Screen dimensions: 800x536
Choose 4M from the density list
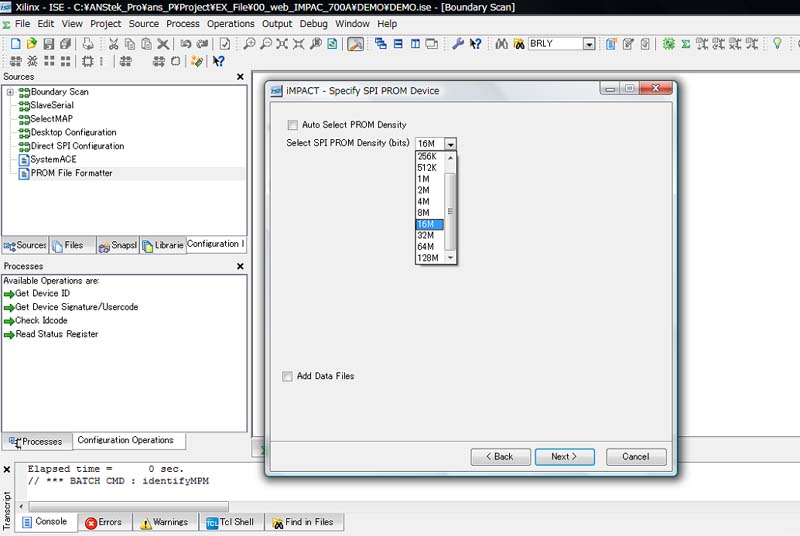430,201
